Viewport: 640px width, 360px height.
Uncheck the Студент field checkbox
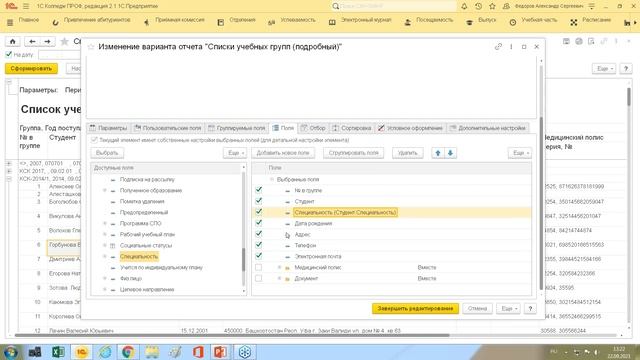coord(259,201)
